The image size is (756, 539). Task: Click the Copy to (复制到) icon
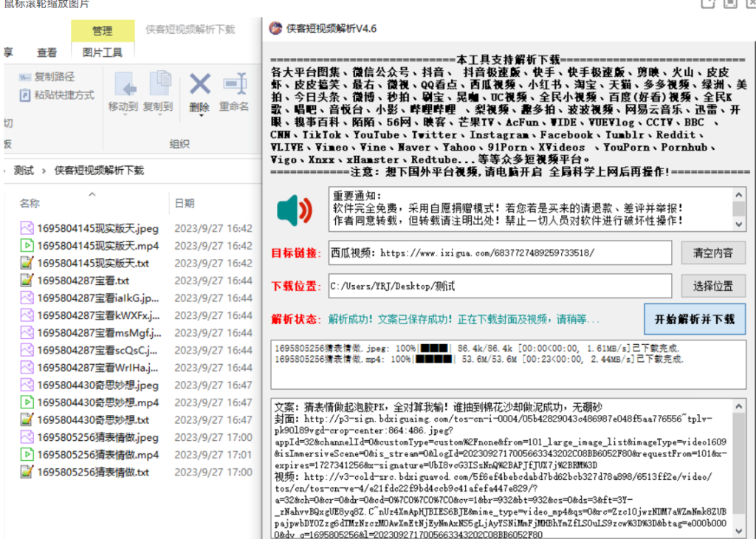pos(158,83)
